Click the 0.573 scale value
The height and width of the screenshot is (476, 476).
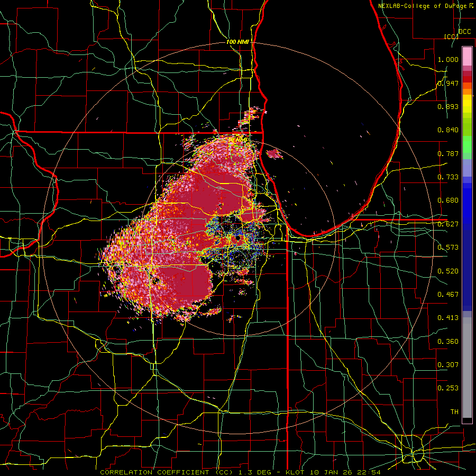[x=448, y=248]
